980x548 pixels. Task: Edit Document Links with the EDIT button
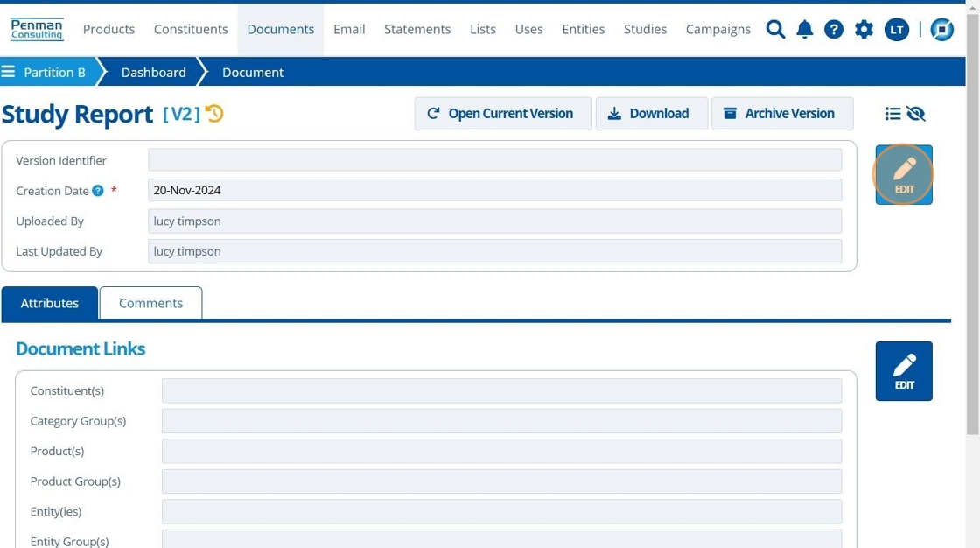(904, 371)
